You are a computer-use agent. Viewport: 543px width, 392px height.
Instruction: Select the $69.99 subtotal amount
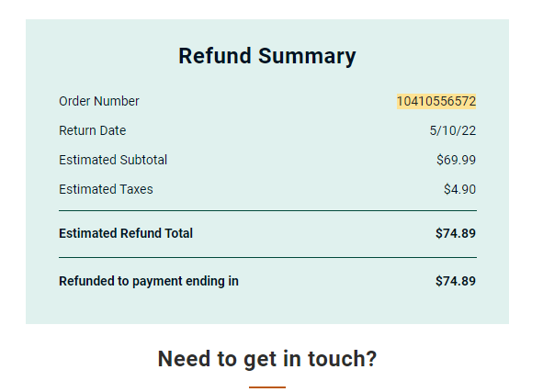(456, 160)
